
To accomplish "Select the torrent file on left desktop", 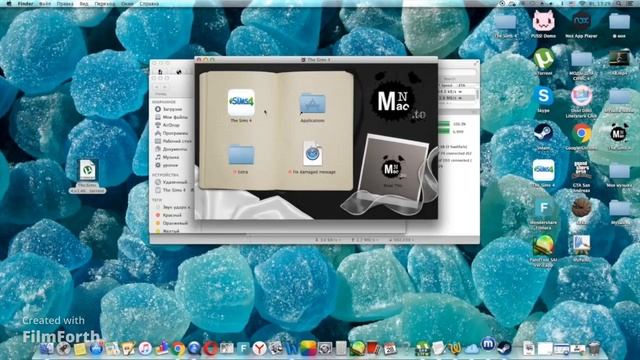I will pyautogui.click(x=87, y=170).
